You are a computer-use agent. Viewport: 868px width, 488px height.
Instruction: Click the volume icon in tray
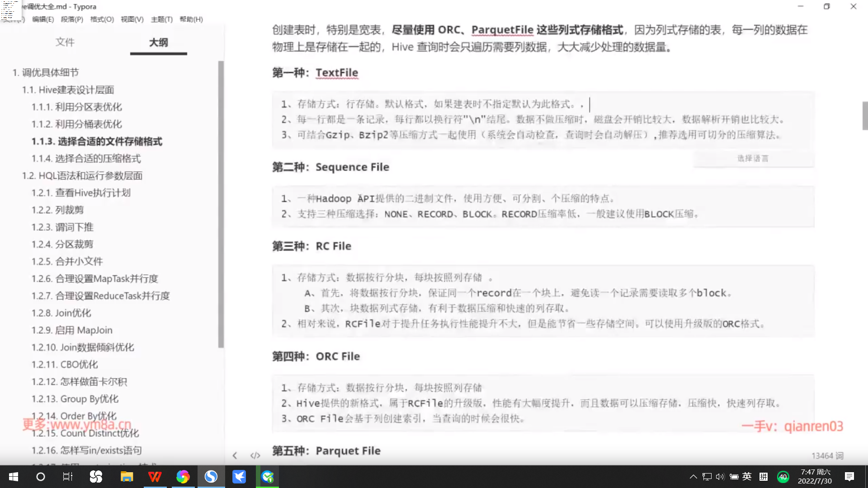(x=720, y=477)
